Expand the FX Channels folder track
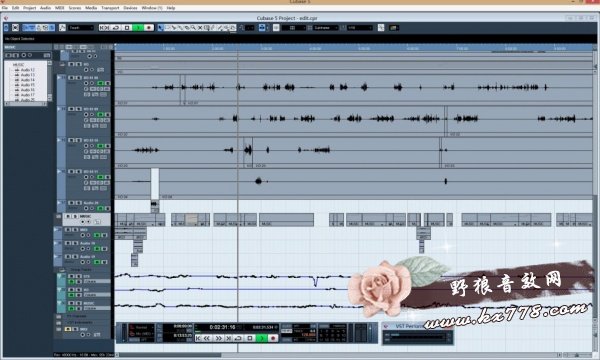Screen dimensions: 600x360 tap(59, 317)
